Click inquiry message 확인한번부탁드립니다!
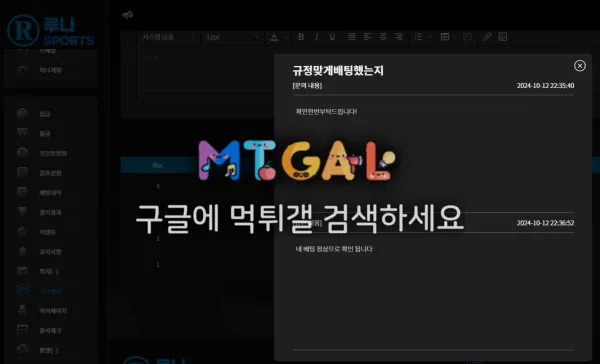 point(326,112)
